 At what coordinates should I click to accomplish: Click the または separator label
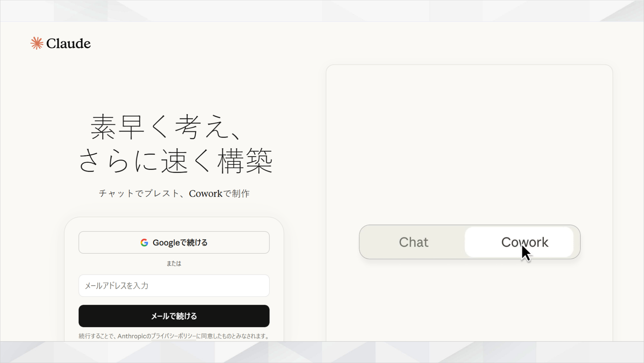click(x=174, y=264)
